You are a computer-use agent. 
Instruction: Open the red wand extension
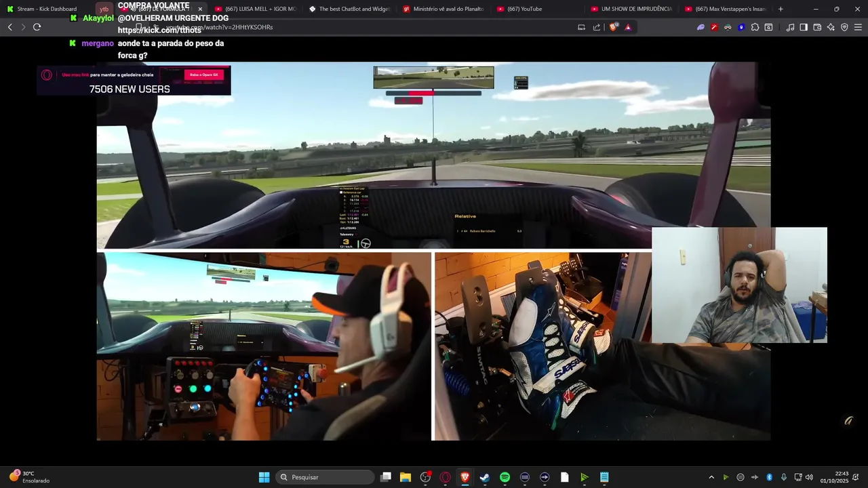(714, 27)
